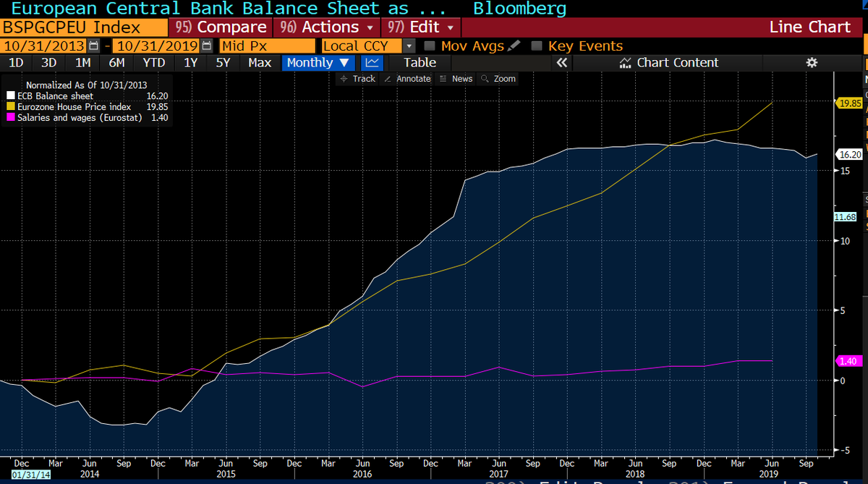
Task: Switch to the Table view
Action: click(420, 63)
